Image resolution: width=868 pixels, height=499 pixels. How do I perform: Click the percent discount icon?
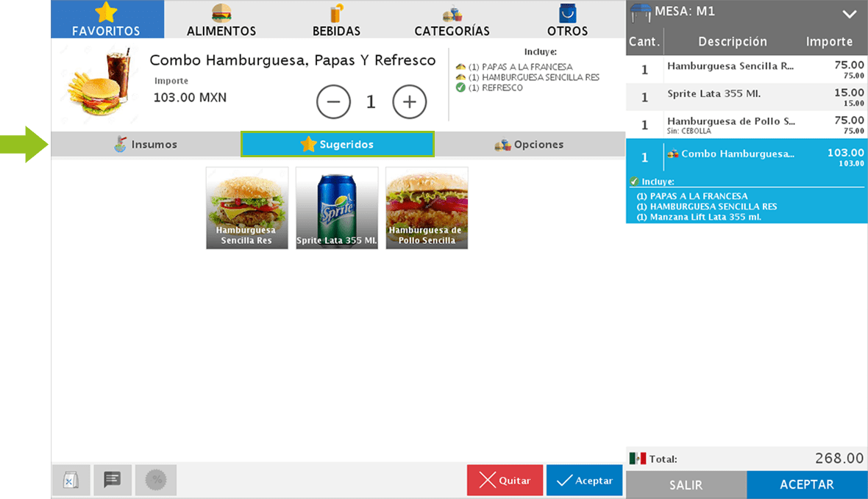pyautogui.click(x=155, y=481)
